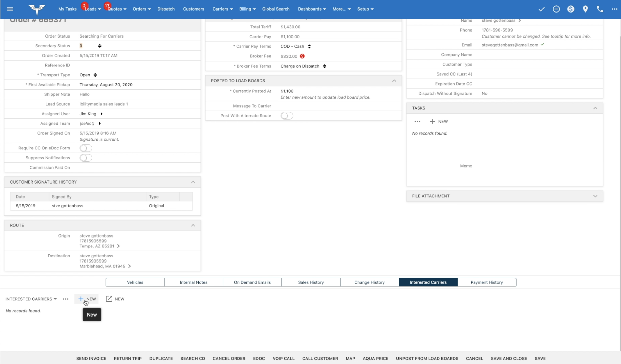621x364 pixels.
Task: Add a new task with plus New
Action: [439, 122]
